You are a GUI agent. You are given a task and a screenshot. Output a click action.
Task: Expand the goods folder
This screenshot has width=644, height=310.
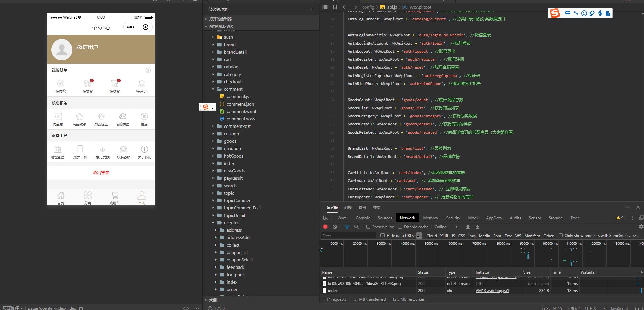pyautogui.click(x=213, y=141)
